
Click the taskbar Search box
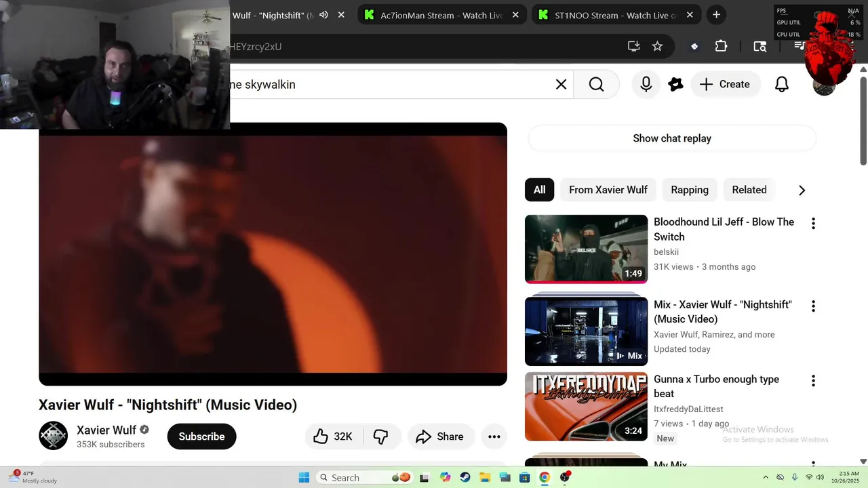pyautogui.click(x=366, y=477)
